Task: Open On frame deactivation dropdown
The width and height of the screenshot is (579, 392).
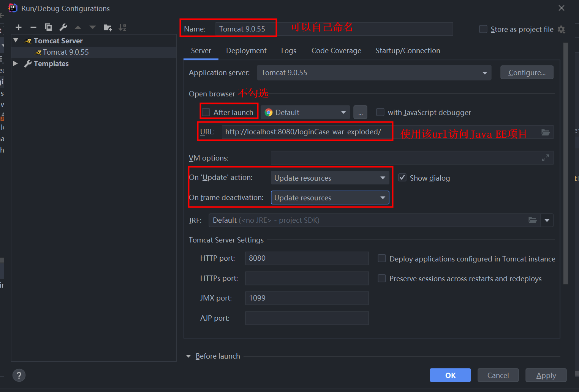Action: [330, 197]
